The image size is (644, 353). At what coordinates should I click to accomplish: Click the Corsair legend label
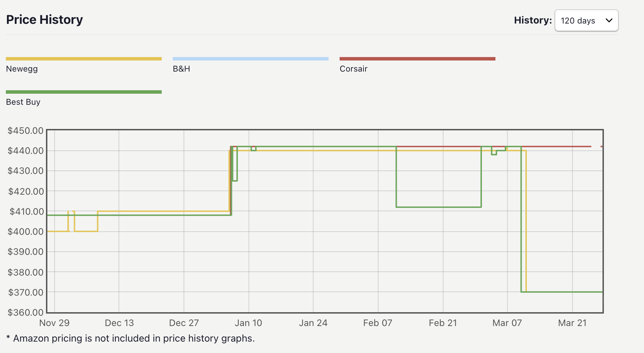pyautogui.click(x=353, y=69)
